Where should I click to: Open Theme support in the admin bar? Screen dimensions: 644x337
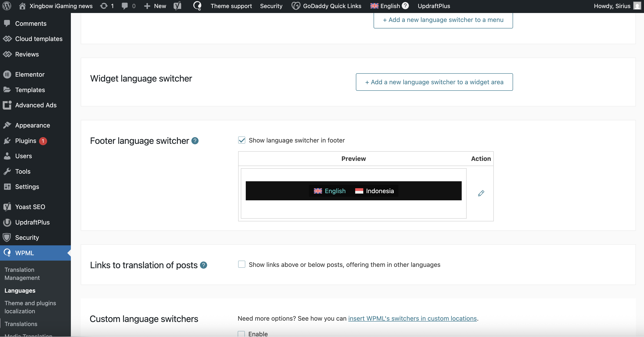coord(231,6)
